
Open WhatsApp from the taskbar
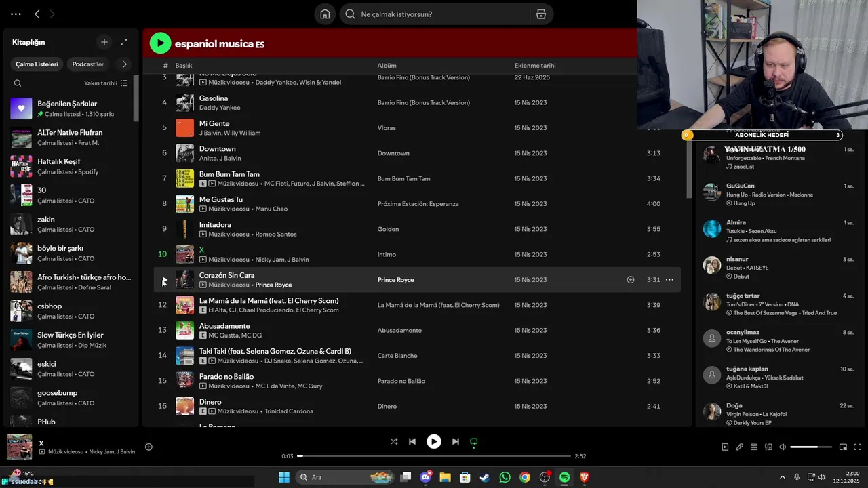505,477
